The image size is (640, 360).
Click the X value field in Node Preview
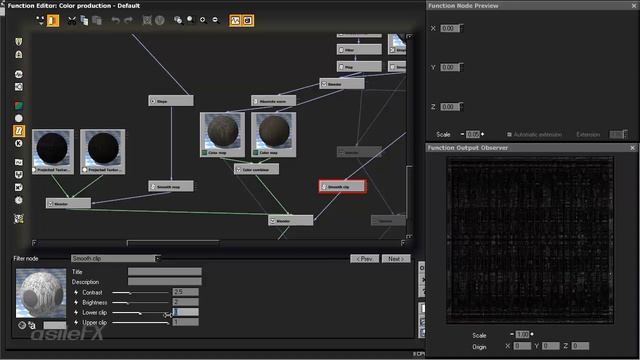(x=449, y=28)
